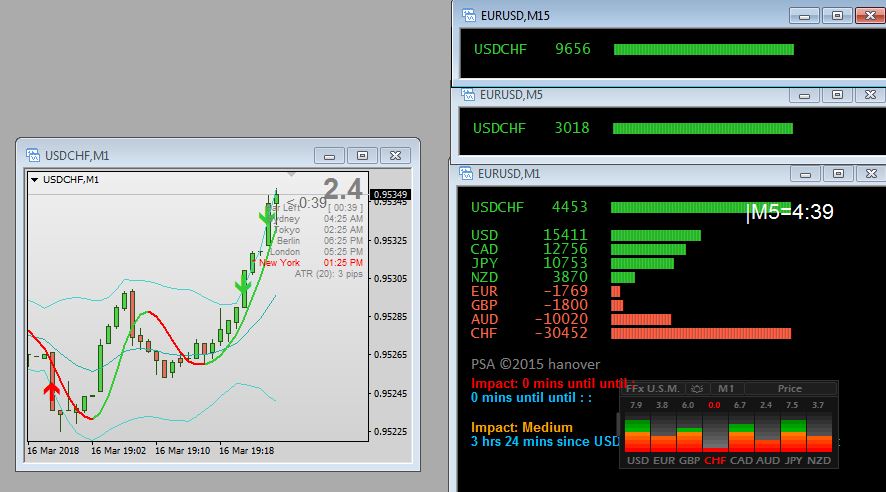Click the USDCHF 4453 value in EURUSD,M1 window
Screen dimensions: 886x492
click(x=570, y=207)
